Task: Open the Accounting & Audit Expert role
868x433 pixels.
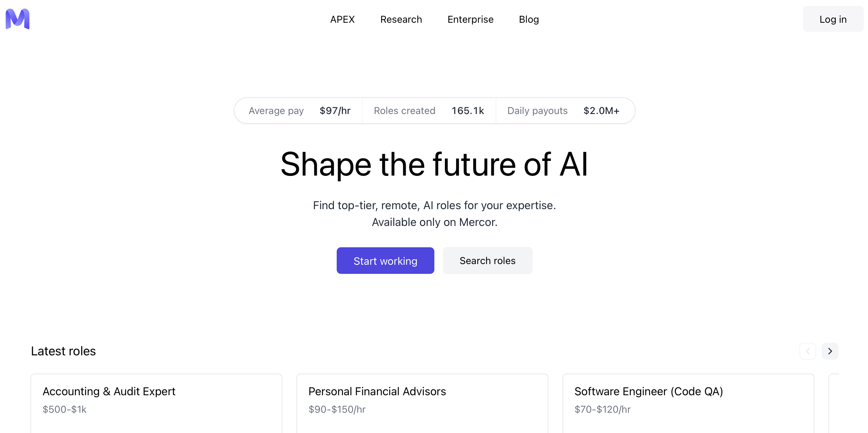Action: (x=156, y=402)
